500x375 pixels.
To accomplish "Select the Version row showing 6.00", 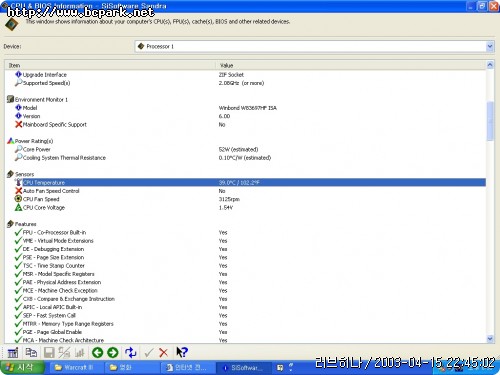I will (x=245, y=116).
